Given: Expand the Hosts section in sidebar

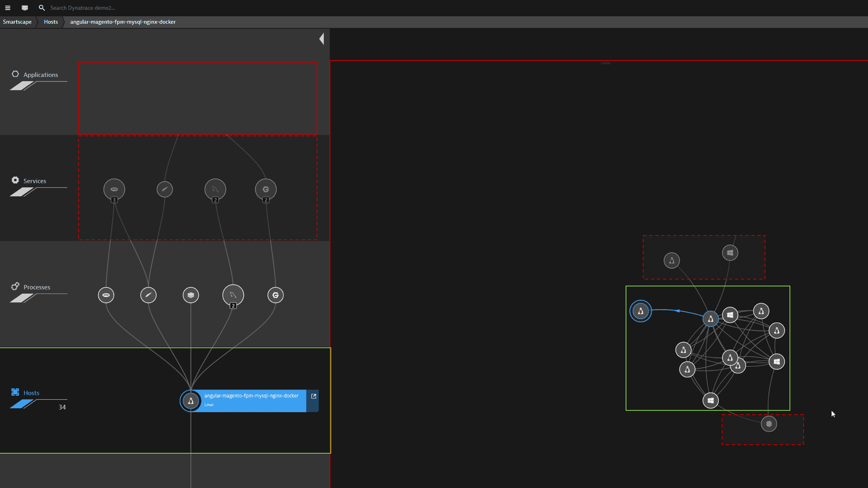Looking at the screenshot, I should coord(30,392).
